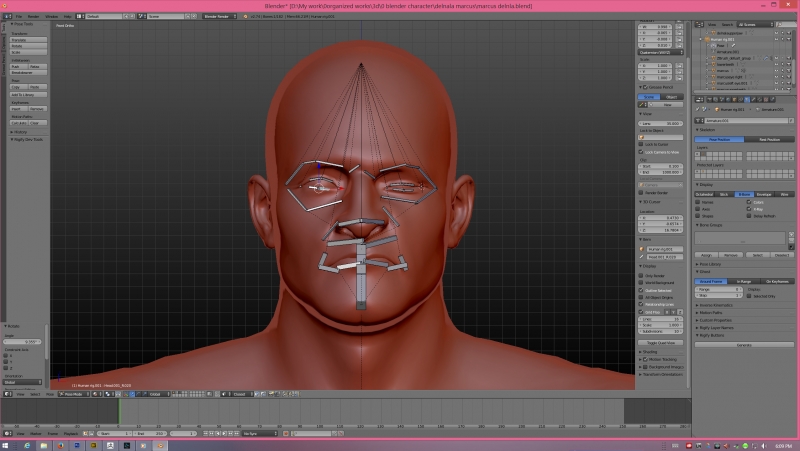Click the timeline editor type icon
Screen dimensions: 800x451
pyautogui.click(x=6, y=433)
